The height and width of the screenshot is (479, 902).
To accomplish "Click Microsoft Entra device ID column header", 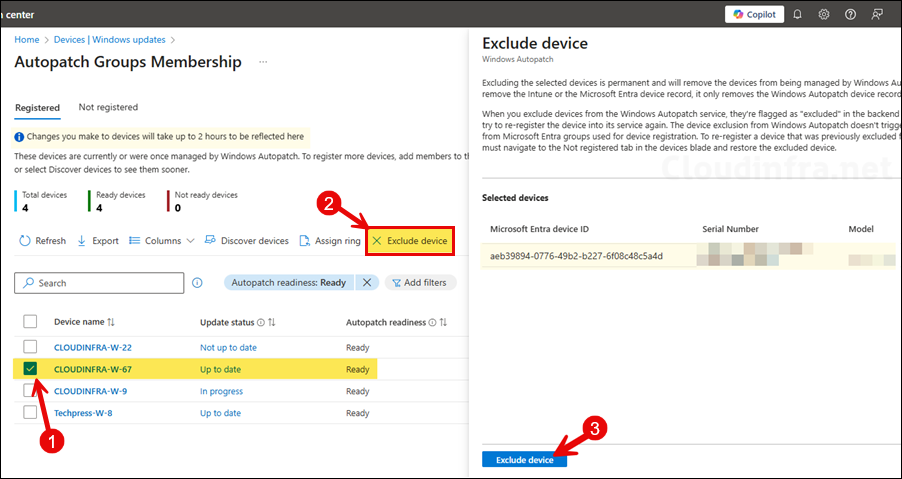I will pyautogui.click(x=540, y=229).
